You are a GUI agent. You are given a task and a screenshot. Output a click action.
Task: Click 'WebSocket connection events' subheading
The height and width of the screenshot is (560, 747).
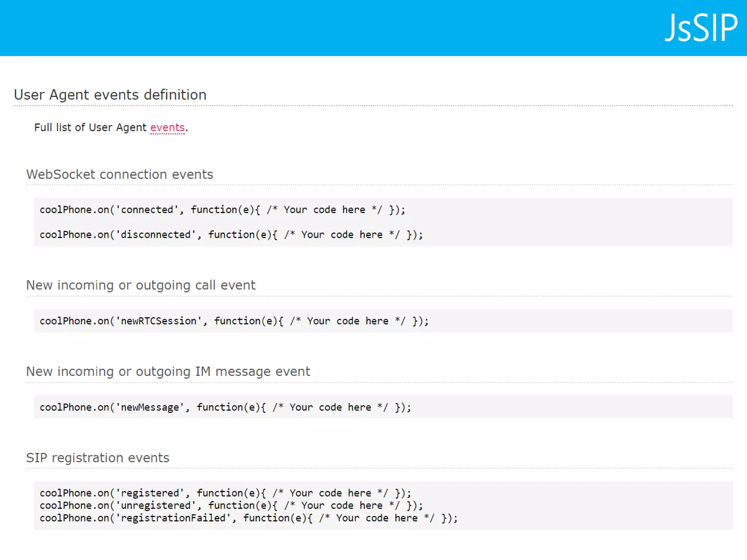[120, 174]
